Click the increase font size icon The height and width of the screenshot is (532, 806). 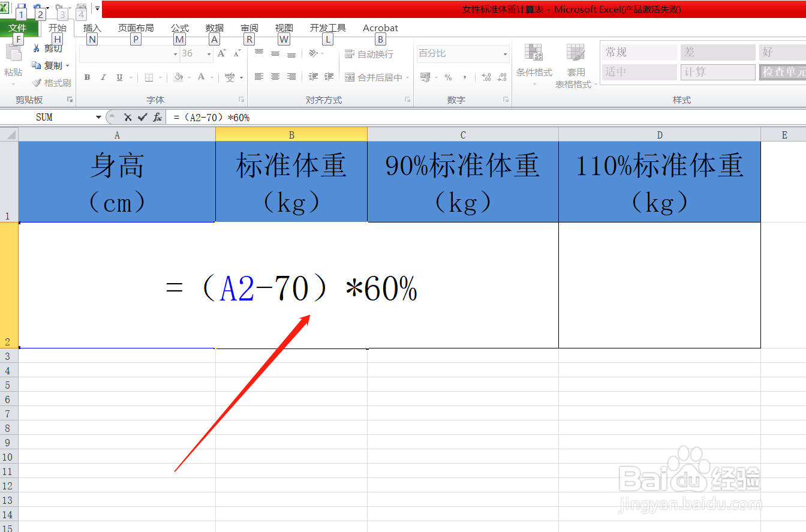221,53
